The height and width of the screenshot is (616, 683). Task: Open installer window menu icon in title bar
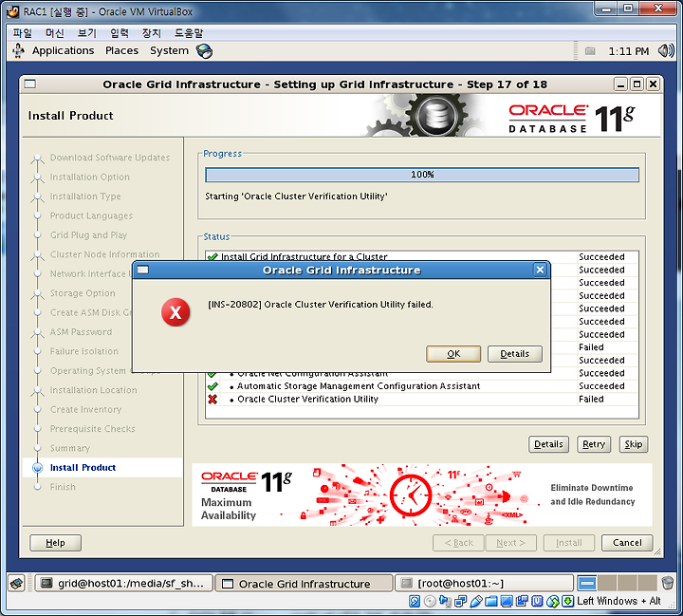(x=30, y=84)
